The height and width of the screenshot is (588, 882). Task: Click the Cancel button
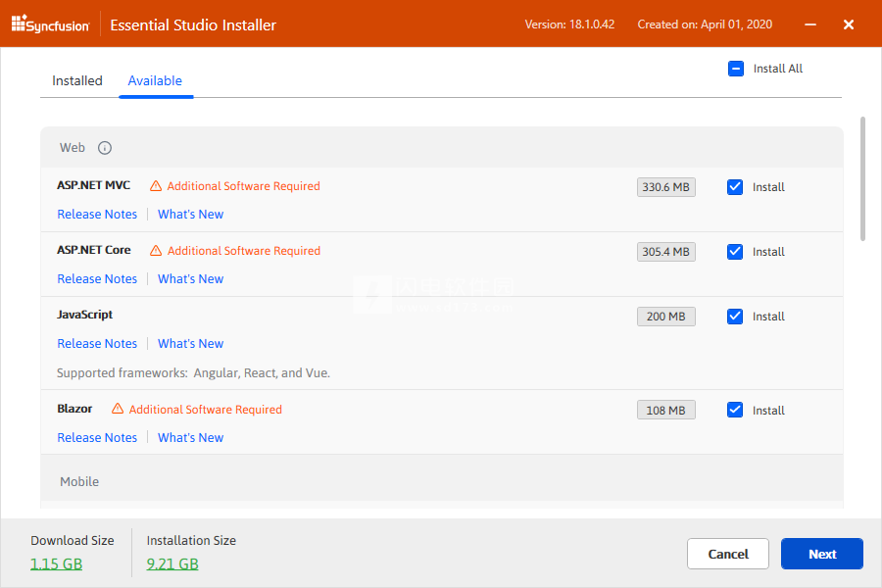(728, 554)
